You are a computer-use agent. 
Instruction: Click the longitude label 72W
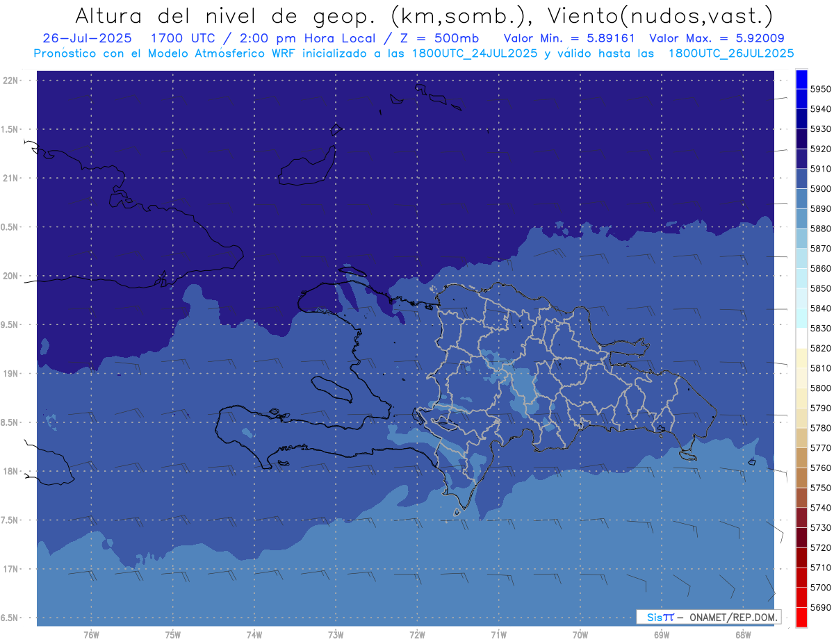[x=417, y=635]
